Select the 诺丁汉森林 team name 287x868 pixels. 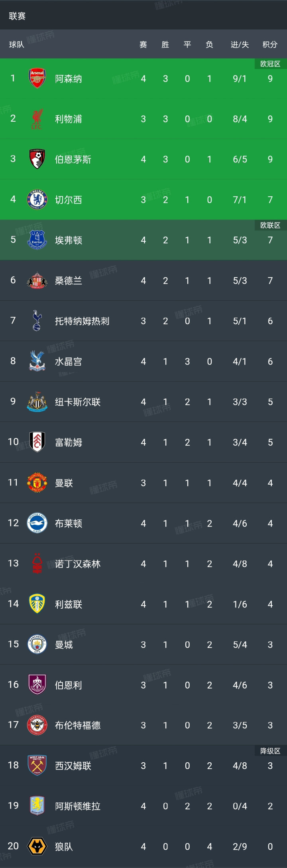coord(78,564)
